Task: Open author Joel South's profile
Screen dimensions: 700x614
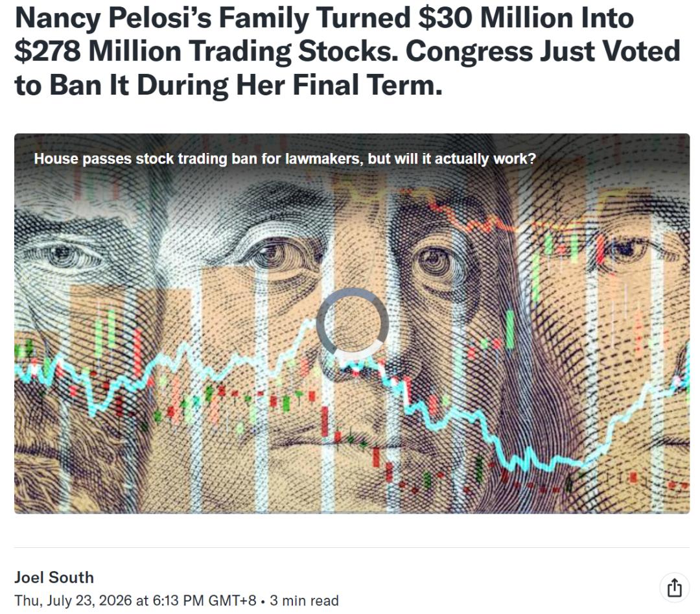Action: 54,577
